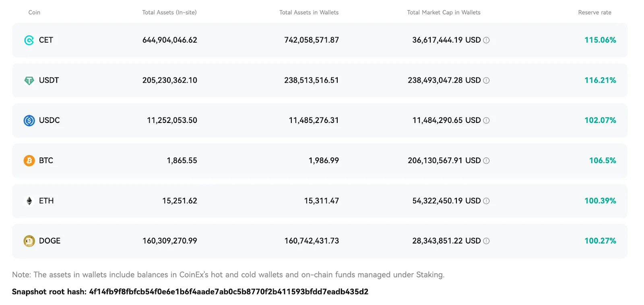This screenshot has width=644, height=305.
Task: Click the USDC coin logo icon
Action: [29, 121]
